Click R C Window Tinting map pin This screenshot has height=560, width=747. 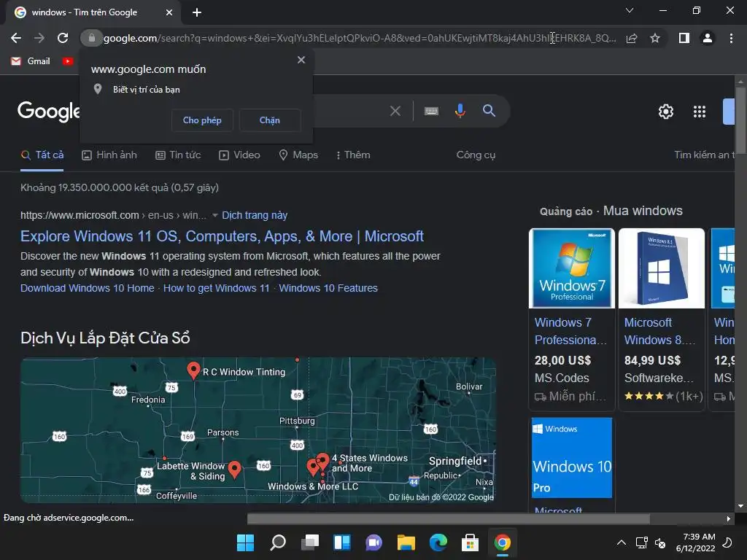(193, 370)
